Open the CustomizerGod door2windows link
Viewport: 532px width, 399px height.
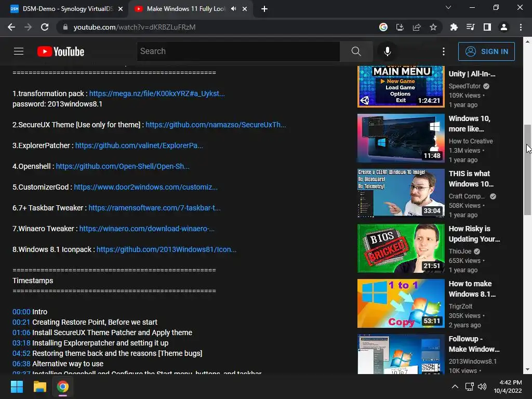coord(145,187)
